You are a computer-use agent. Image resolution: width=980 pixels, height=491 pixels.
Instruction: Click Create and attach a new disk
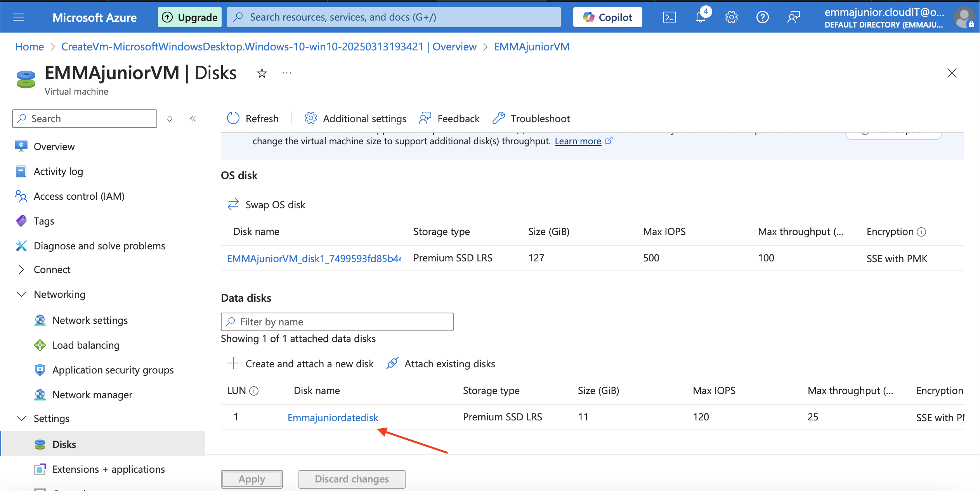(300, 363)
